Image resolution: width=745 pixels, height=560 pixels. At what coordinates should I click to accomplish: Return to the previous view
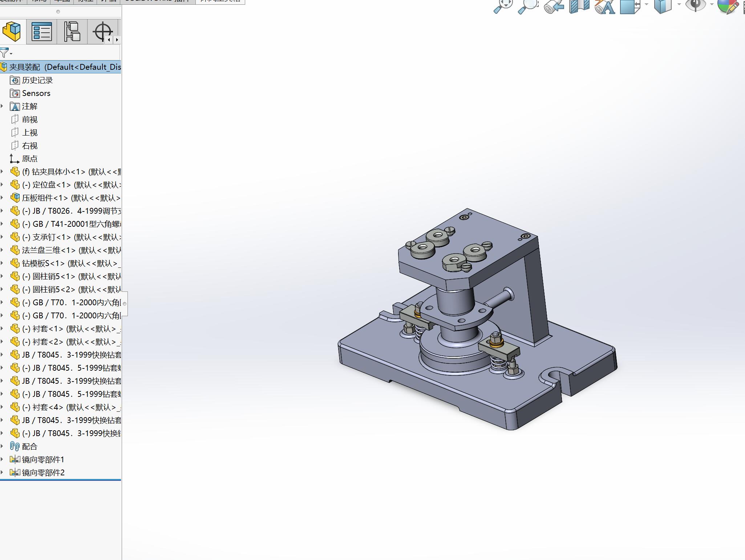pyautogui.click(x=554, y=6)
